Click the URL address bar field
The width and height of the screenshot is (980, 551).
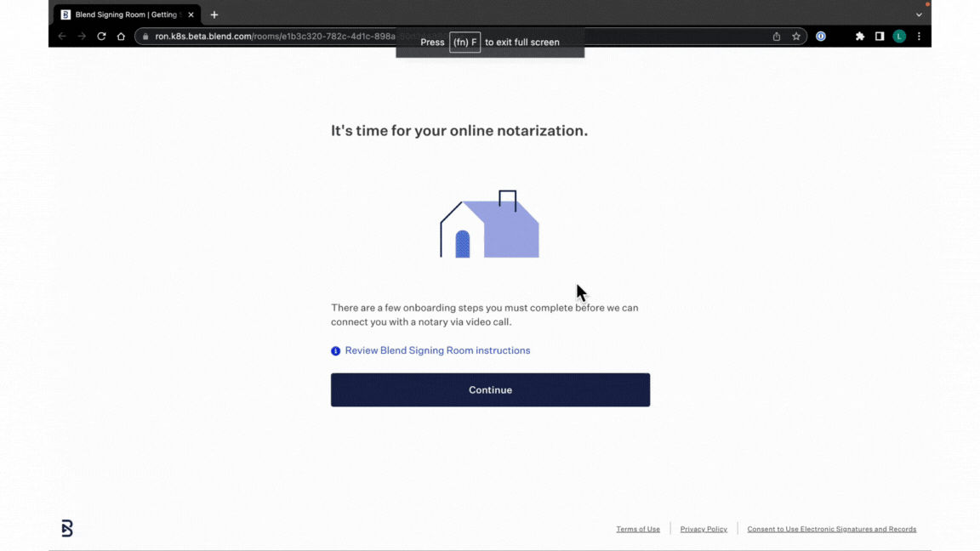tap(470, 37)
